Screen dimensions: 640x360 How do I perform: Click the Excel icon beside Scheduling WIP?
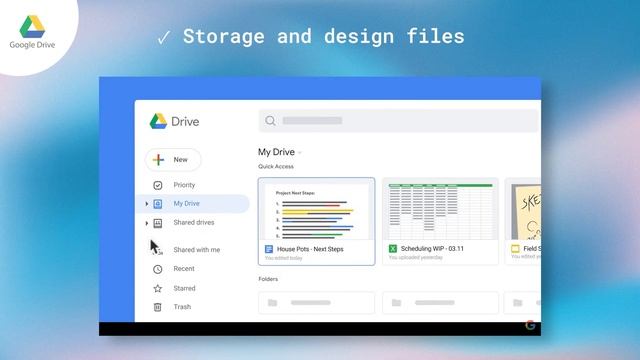click(393, 249)
